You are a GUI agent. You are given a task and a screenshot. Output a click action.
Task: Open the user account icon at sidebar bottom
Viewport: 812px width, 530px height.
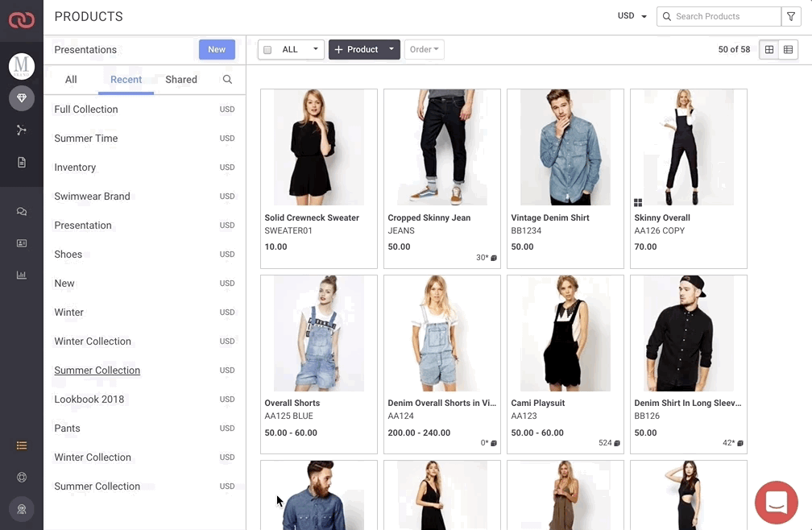pyautogui.click(x=22, y=509)
